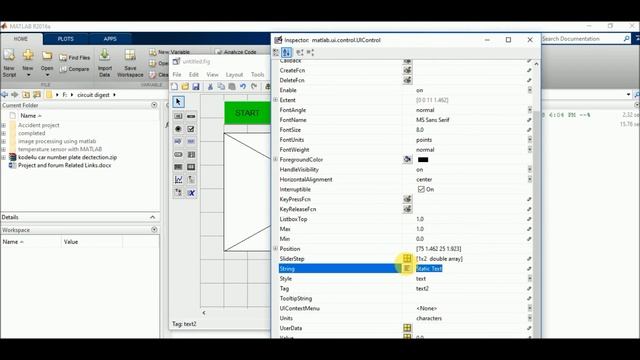Open Style value dropdown

click(x=529, y=278)
